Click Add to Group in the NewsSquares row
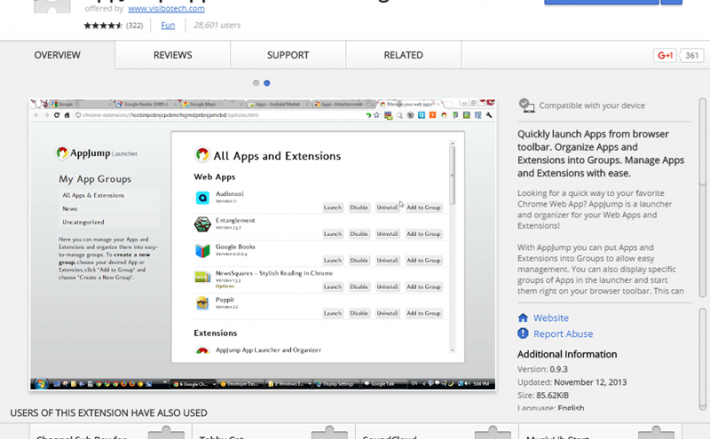The width and height of the screenshot is (710, 439). pos(423,286)
